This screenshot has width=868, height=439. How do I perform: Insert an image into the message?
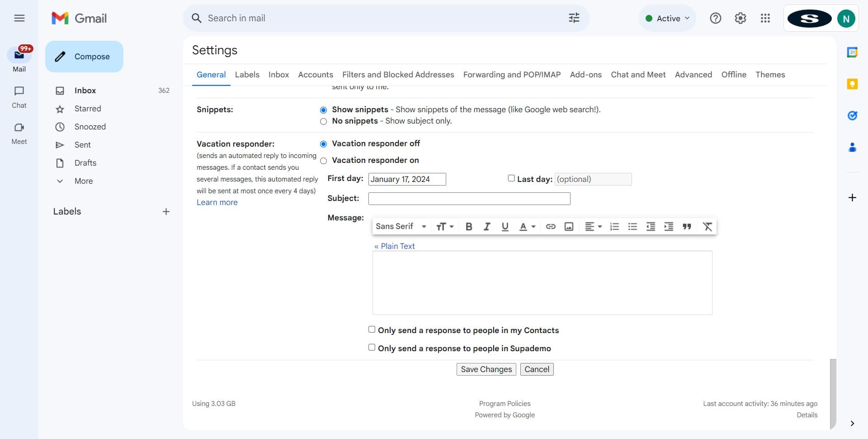[x=569, y=226]
